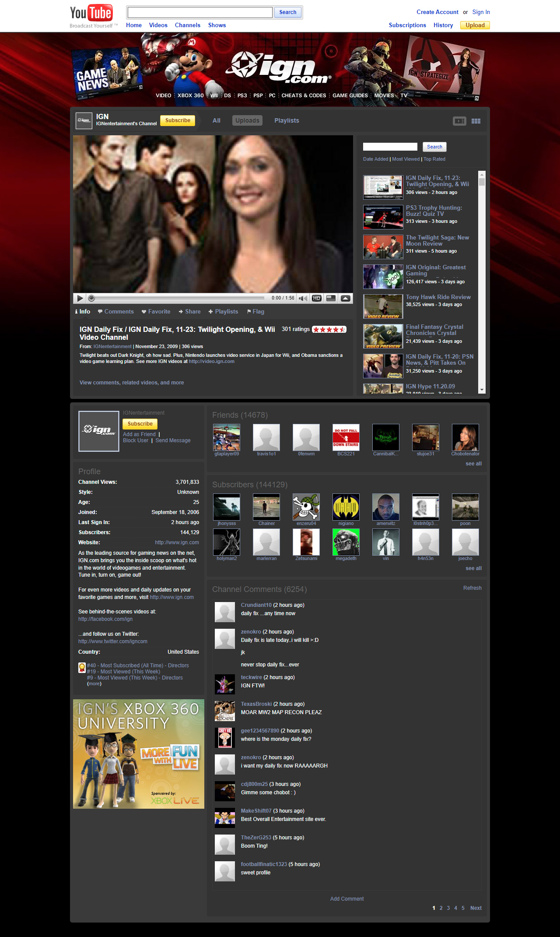
Task: Sort channel videos by Most Viewed
Action: (x=406, y=159)
